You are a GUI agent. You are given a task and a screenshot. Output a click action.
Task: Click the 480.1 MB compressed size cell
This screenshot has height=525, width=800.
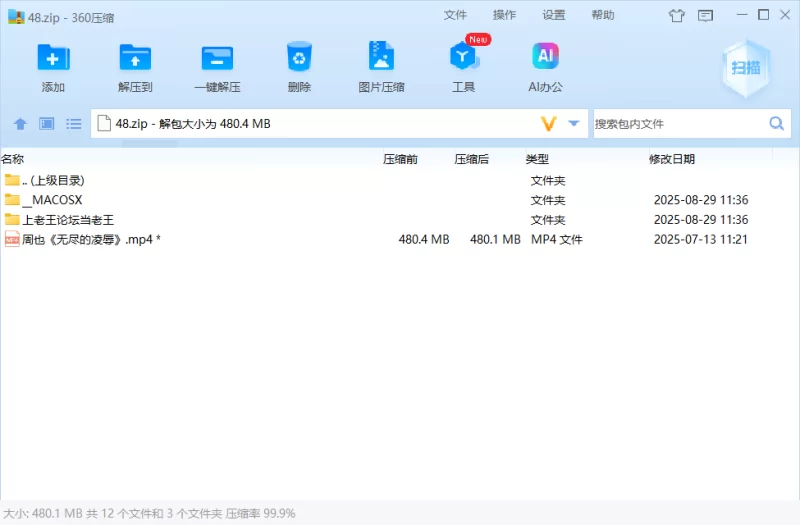[495, 239]
